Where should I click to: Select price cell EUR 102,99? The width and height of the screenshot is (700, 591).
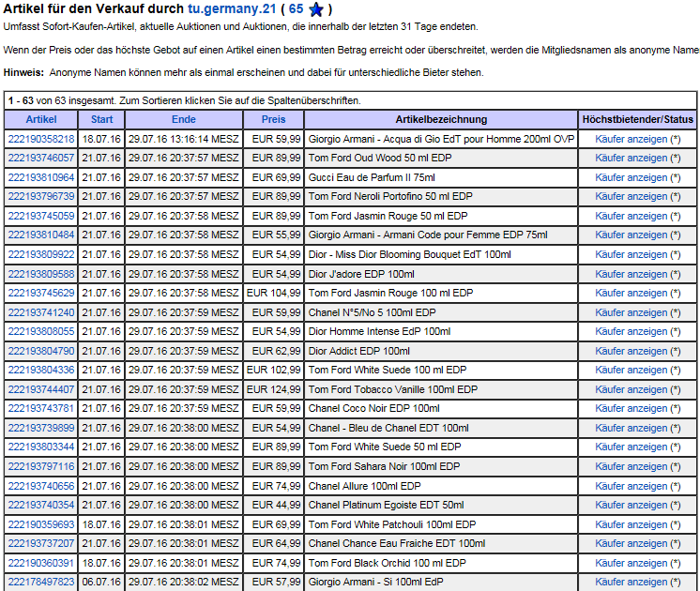pos(273,370)
